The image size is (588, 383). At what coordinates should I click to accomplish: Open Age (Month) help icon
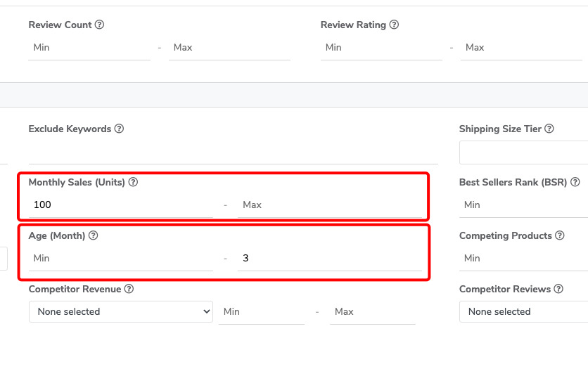pyautogui.click(x=94, y=235)
